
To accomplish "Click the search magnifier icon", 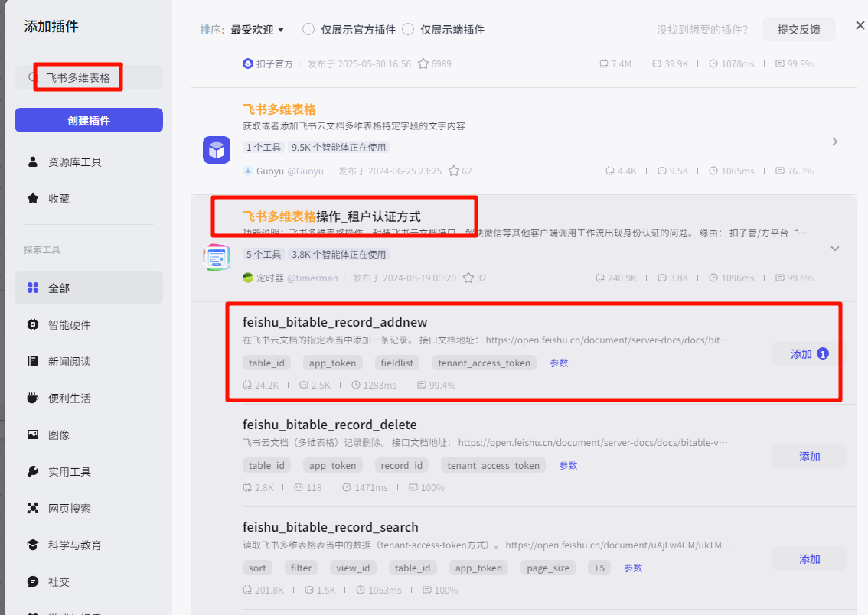I will point(32,78).
